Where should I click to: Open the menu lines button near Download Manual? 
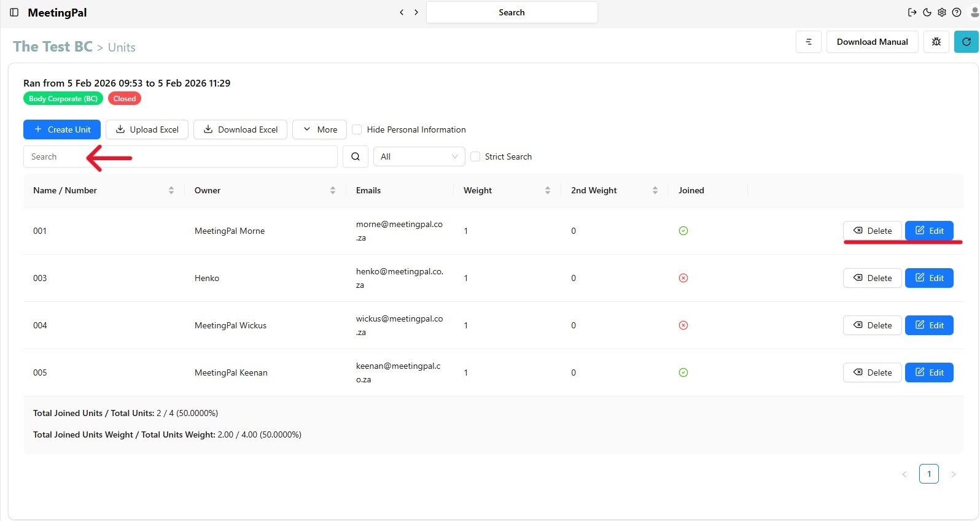tap(809, 42)
